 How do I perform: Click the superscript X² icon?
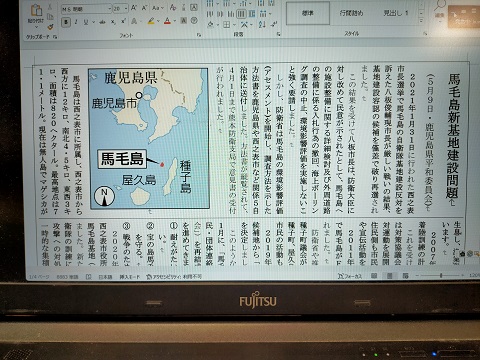coord(123,22)
